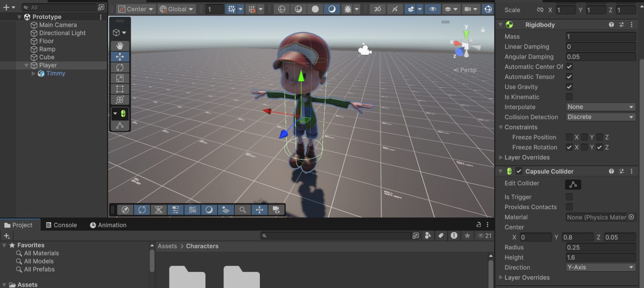Open the Direction Y-Axis dropdown
Screen dimensions: 644x288
(601, 268)
